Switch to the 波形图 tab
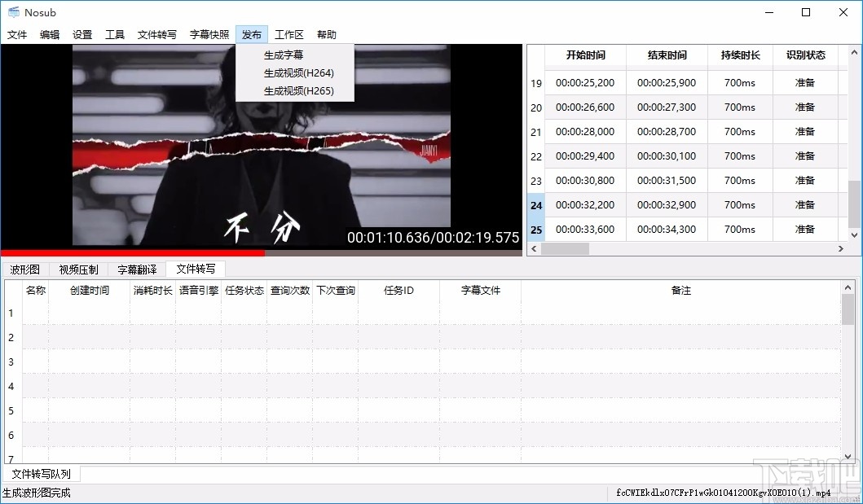This screenshot has width=863, height=504. point(24,270)
